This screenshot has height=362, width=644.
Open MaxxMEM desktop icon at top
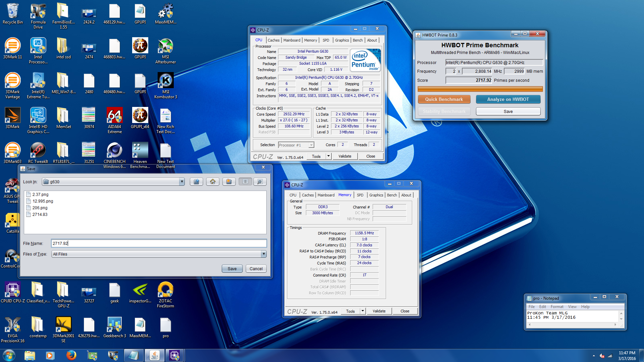[166, 14]
